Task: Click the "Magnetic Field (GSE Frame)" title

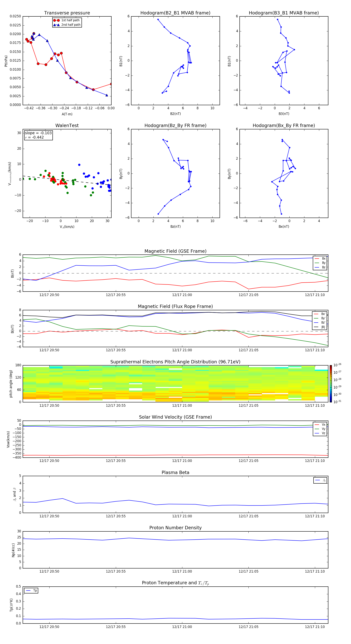Action: point(175,251)
